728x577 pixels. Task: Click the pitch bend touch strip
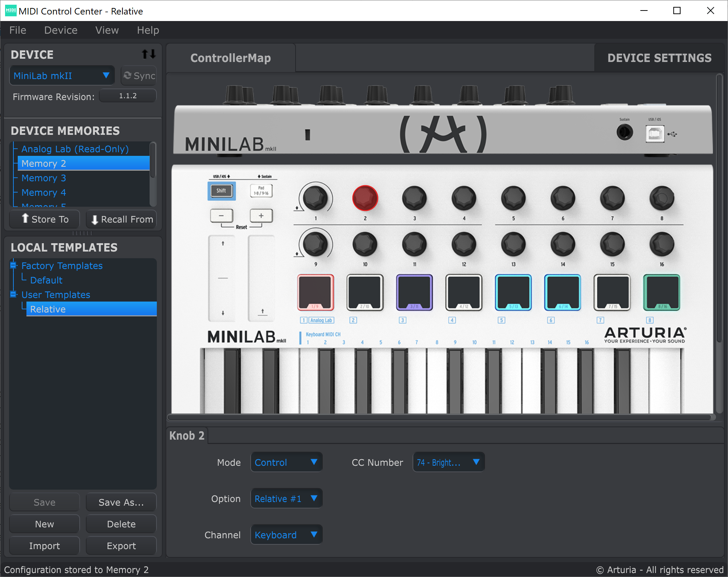222,278
